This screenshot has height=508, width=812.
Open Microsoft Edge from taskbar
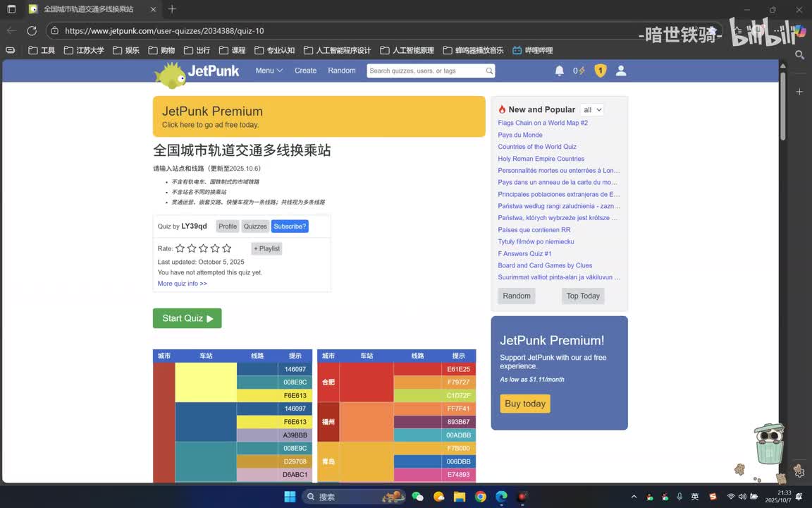coord(501,497)
